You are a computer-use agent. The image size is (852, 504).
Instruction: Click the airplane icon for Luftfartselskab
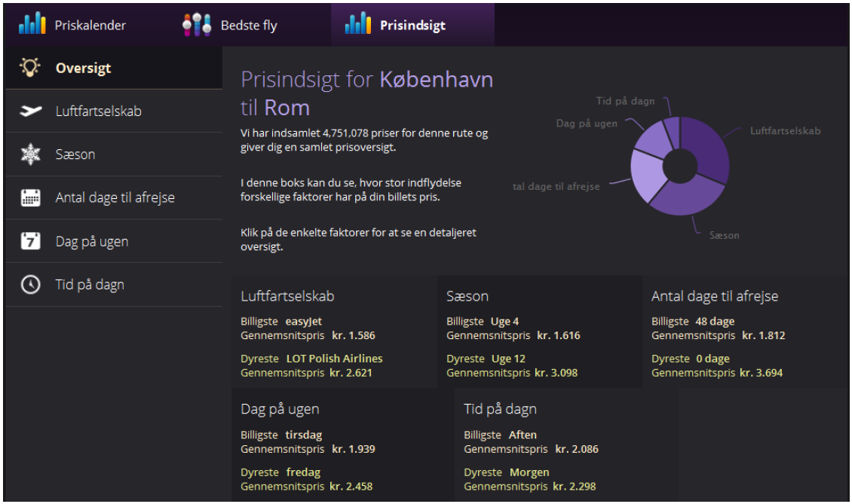click(x=30, y=111)
